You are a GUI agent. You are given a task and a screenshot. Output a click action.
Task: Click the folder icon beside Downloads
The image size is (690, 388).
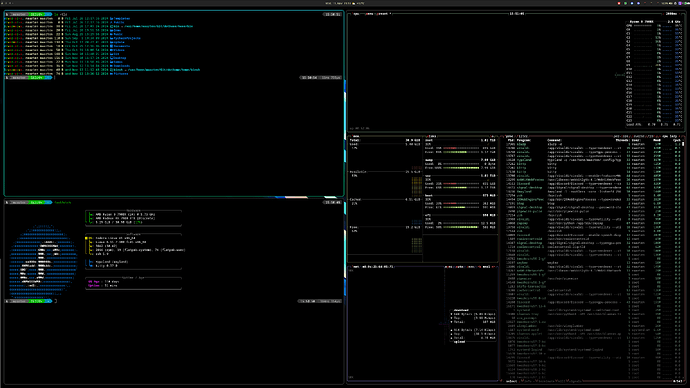point(111,66)
